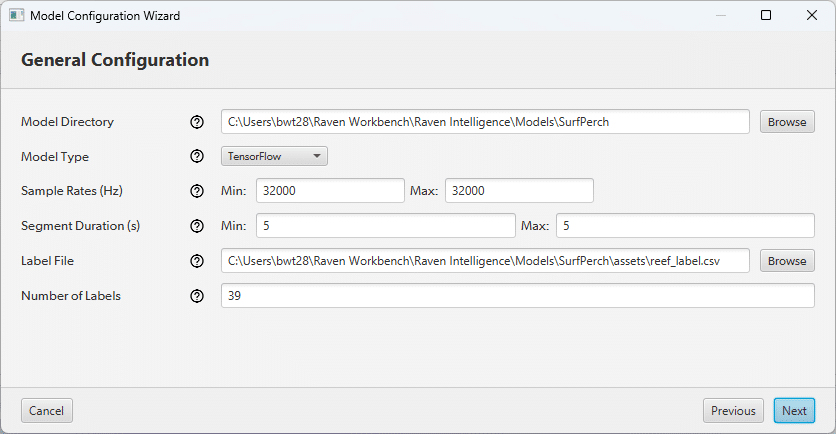
Task: Open help tooltip for Sample Rates (Hz)
Action: (197, 191)
